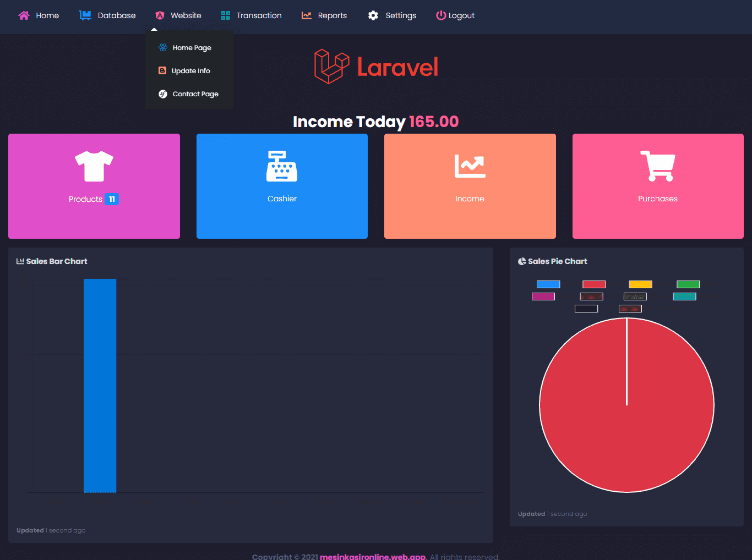Toggle the yellow Snack legend swatch
The width and height of the screenshot is (752, 560).
640,284
